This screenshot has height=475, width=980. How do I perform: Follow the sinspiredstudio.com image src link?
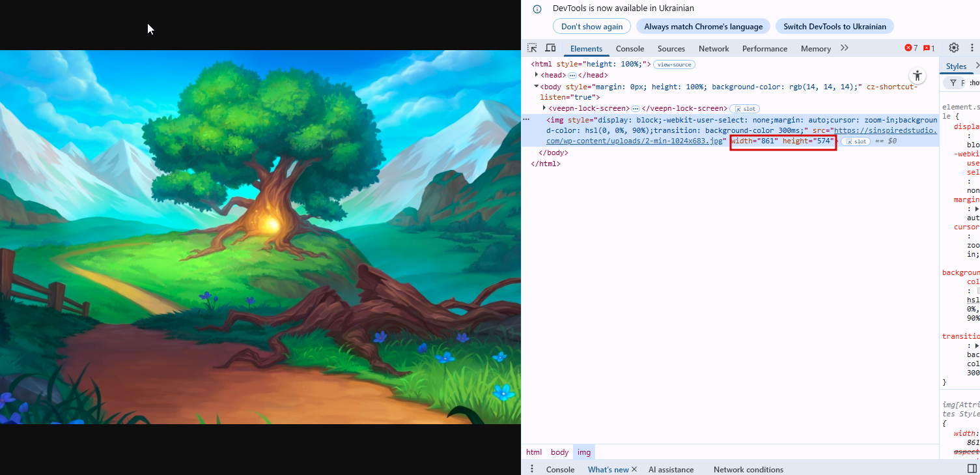coord(741,136)
